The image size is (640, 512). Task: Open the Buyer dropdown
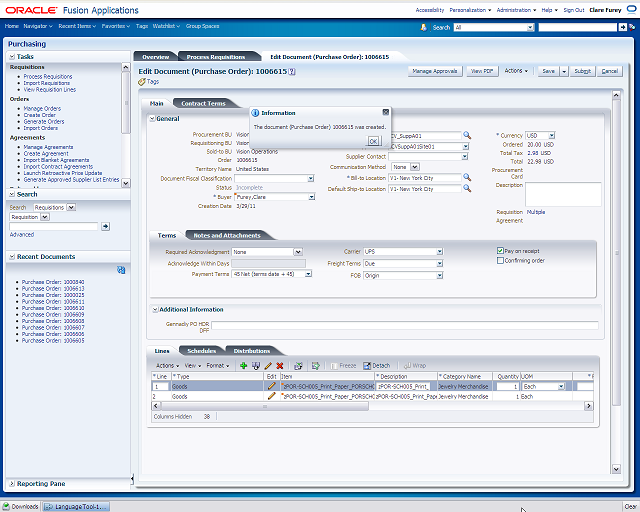point(311,197)
